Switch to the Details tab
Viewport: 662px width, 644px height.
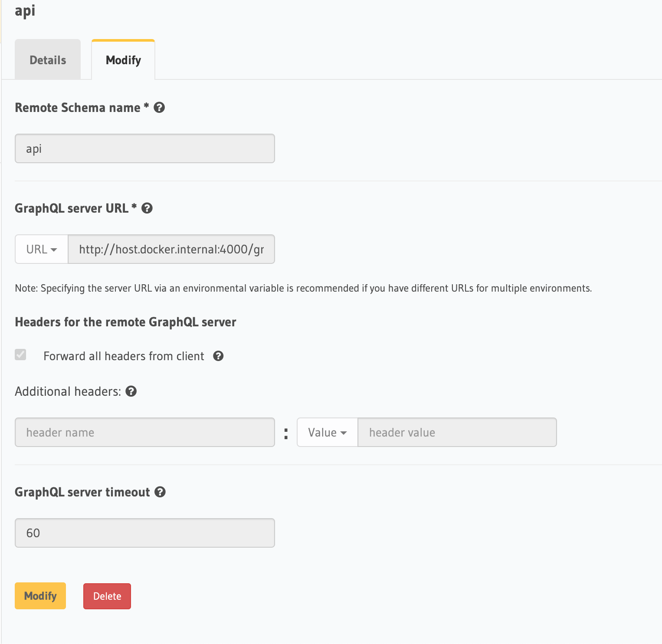tap(48, 60)
